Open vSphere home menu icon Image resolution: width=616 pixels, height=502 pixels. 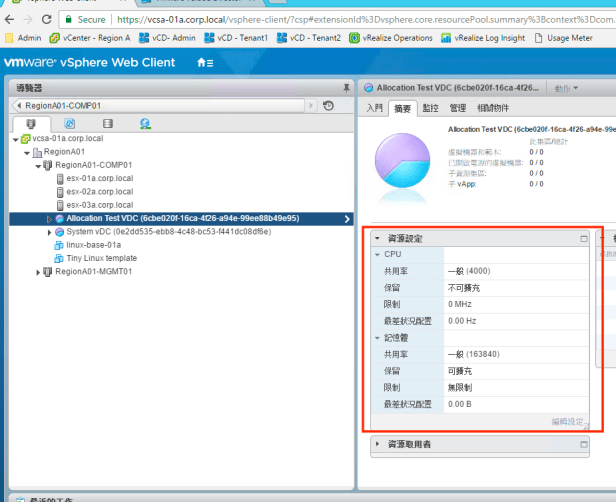(205, 62)
